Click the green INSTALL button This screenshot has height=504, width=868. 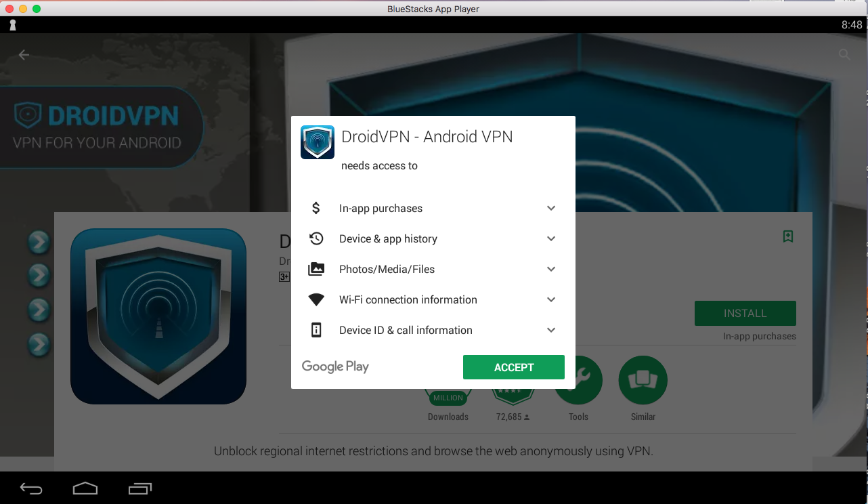tap(745, 314)
